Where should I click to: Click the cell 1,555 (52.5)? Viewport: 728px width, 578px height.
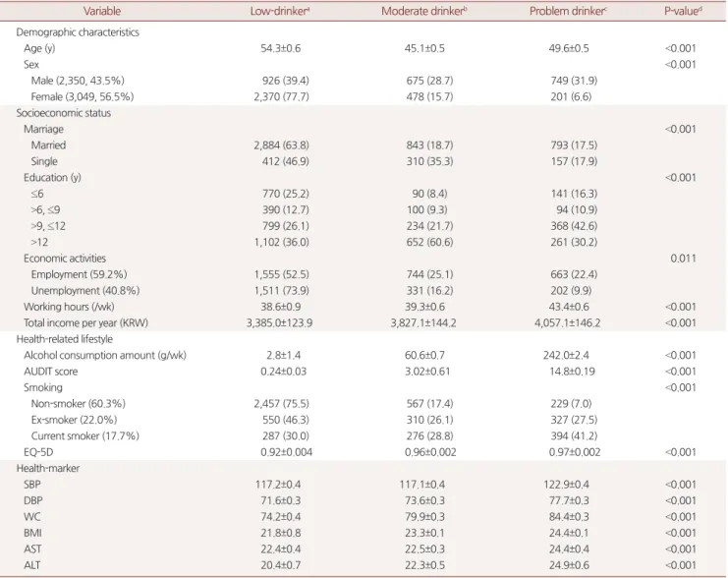coord(281,274)
